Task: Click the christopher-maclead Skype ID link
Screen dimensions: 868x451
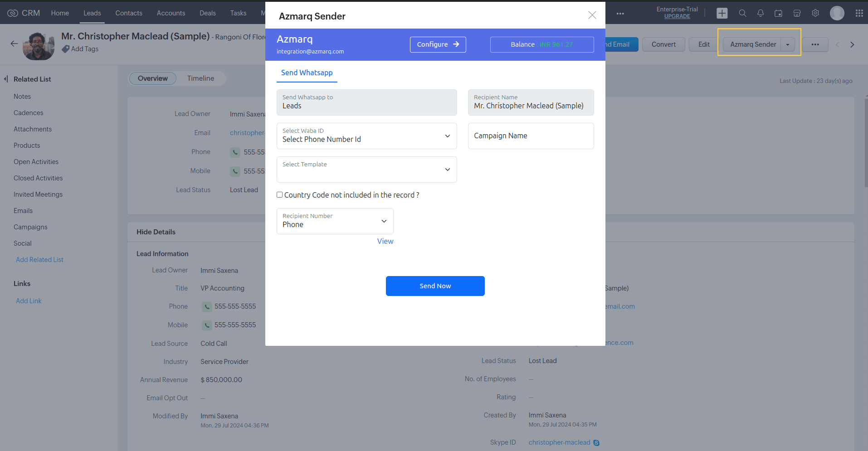Action: coord(559,442)
